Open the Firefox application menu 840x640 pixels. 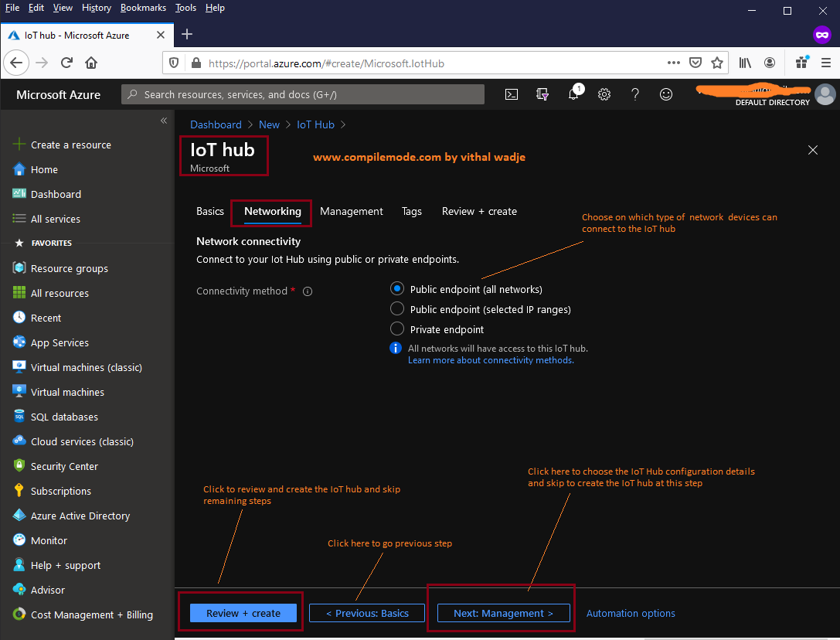825,63
